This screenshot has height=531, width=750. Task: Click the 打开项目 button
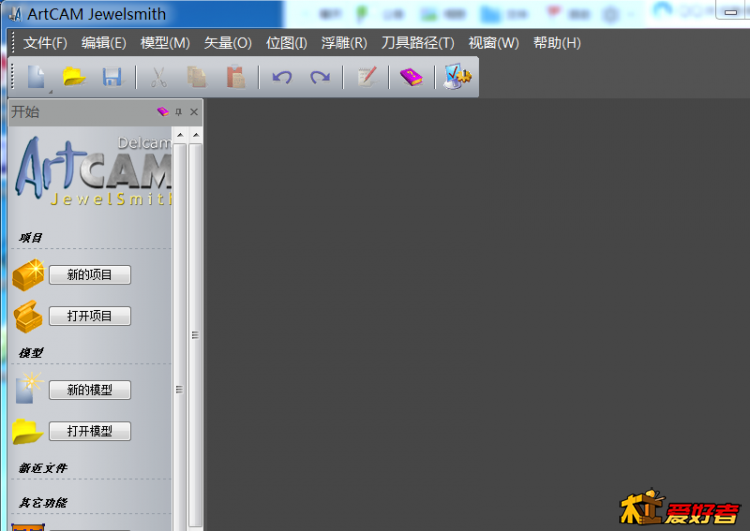coord(90,316)
